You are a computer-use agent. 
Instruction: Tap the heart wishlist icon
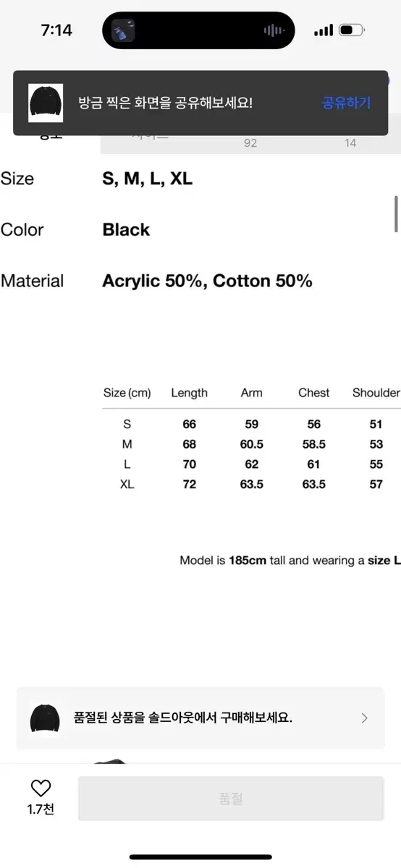[41, 788]
